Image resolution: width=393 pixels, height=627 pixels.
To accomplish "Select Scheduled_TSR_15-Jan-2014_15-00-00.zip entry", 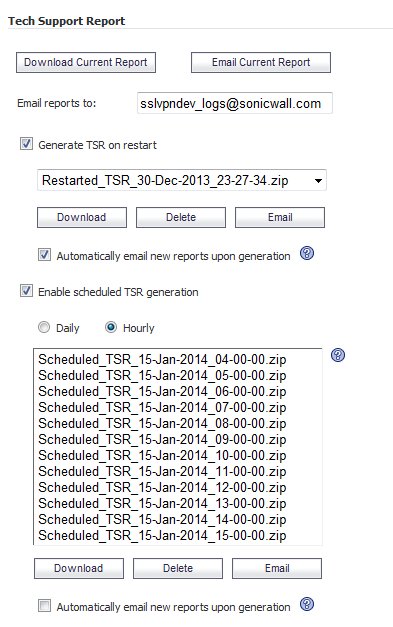I will [x=162, y=535].
